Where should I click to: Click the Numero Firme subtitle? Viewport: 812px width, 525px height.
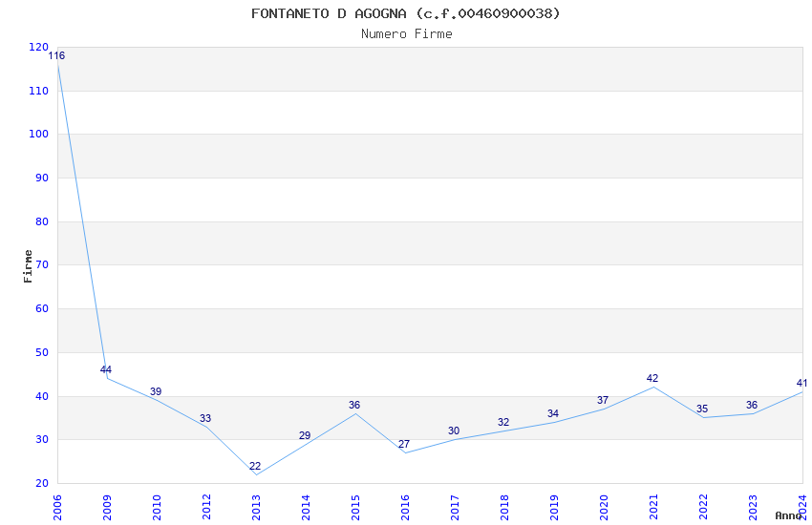[407, 34]
